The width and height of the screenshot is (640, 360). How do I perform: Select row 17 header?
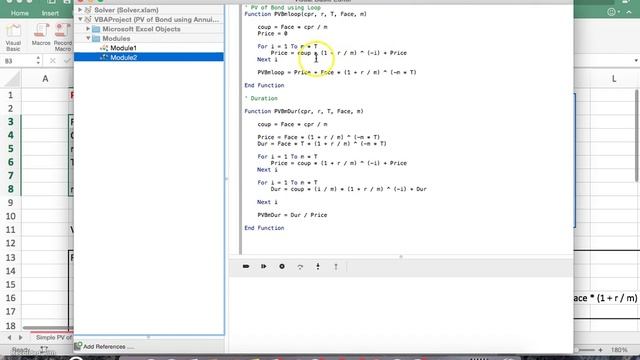tap(11, 311)
